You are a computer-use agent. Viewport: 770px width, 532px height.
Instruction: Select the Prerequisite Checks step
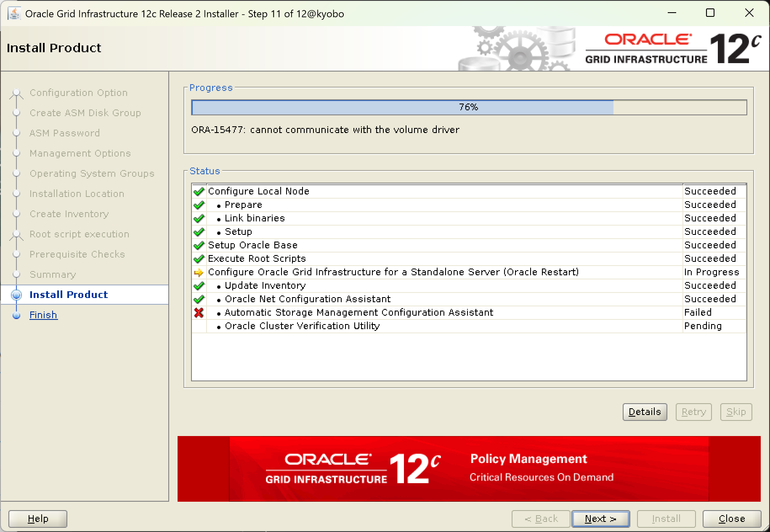(x=77, y=254)
